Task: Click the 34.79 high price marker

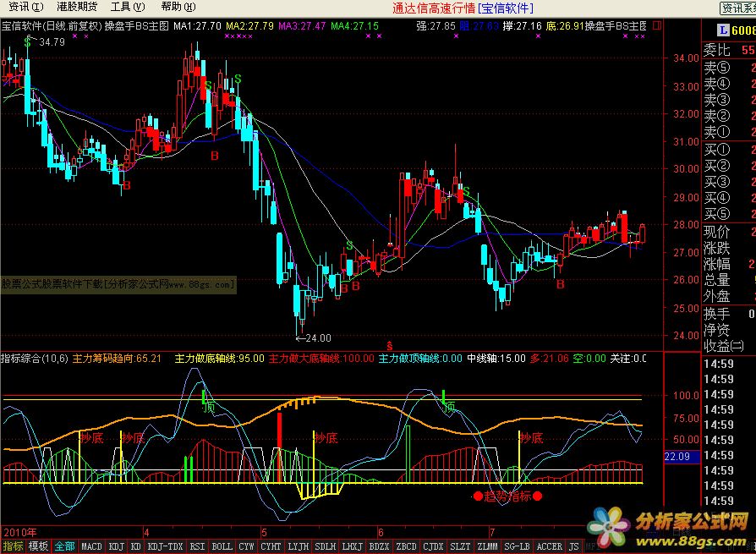Action: point(52,42)
